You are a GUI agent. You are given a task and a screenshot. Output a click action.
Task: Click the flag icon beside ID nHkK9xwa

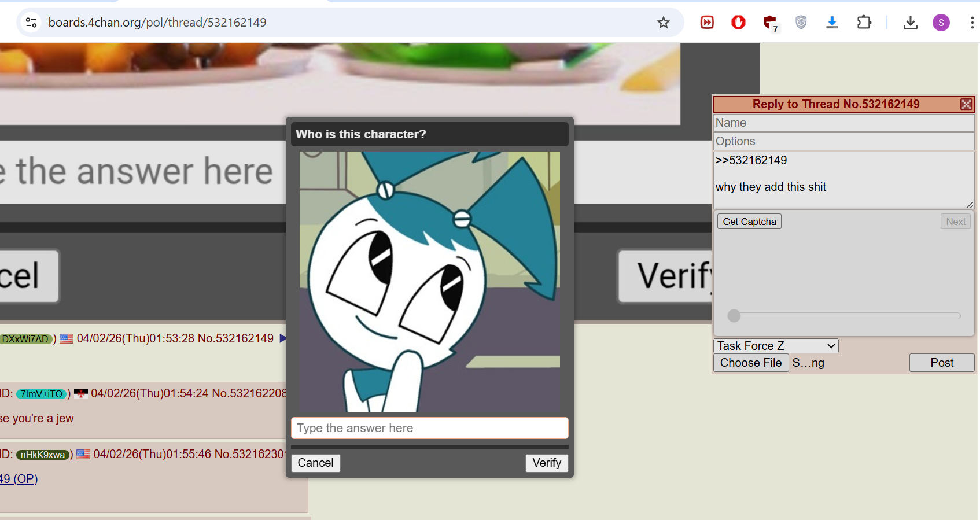click(83, 454)
